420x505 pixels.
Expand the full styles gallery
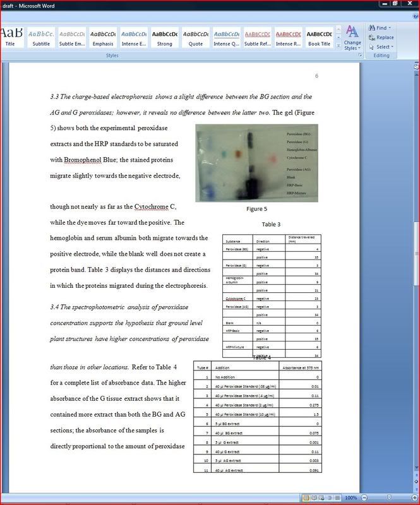pos(339,45)
